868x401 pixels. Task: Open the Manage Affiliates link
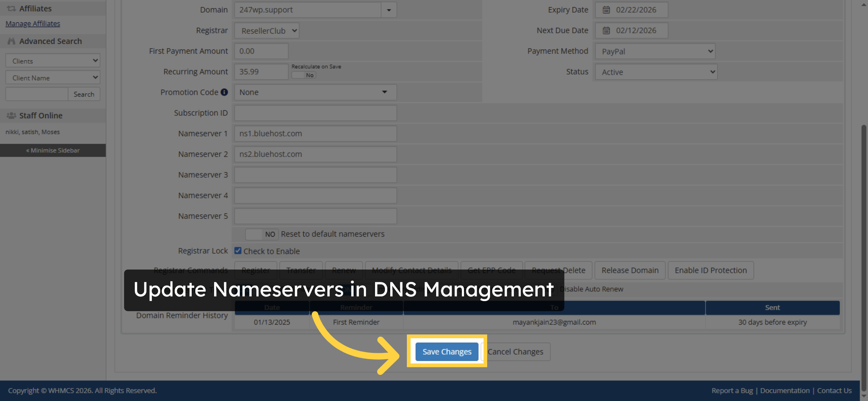click(33, 23)
